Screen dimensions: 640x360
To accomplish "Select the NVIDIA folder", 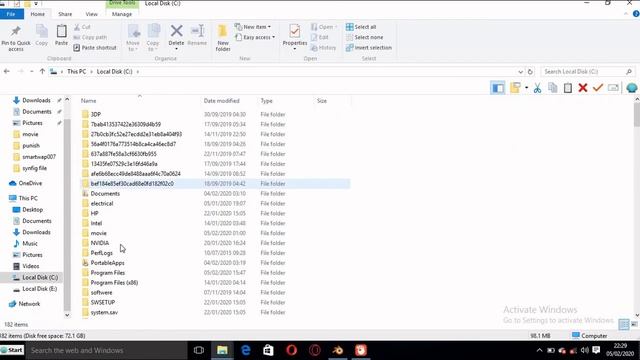I will [x=100, y=243].
